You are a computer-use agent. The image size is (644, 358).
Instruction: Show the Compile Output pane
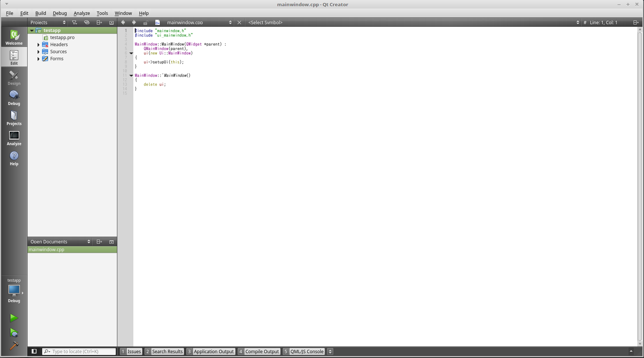(x=259, y=351)
